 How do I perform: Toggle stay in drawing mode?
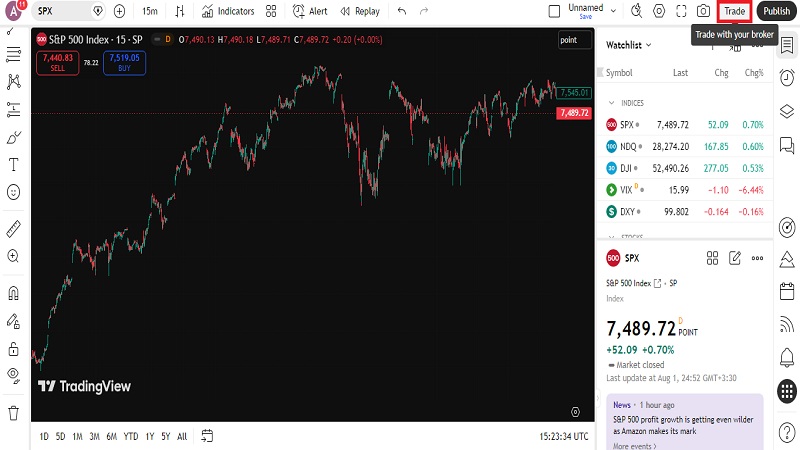pos(13,321)
